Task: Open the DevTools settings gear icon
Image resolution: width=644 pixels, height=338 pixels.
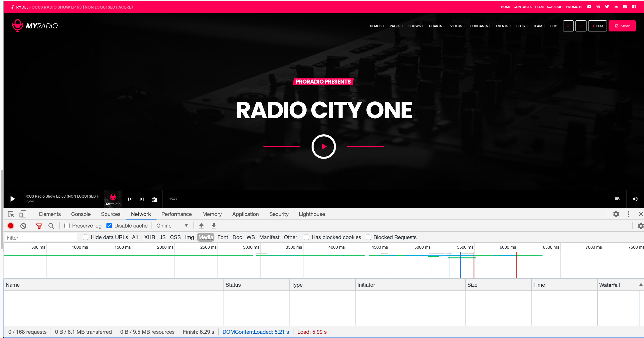Action: [616, 214]
